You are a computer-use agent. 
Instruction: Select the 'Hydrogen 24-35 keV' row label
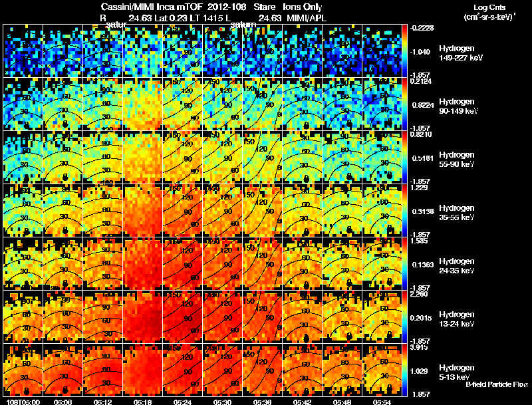point(457,266)
